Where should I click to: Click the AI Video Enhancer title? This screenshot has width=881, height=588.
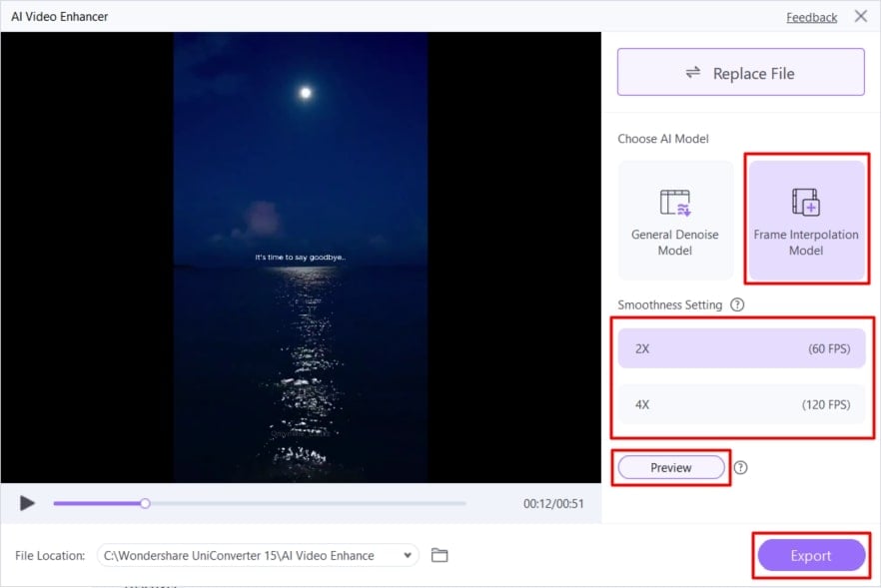tap(60, 17)
